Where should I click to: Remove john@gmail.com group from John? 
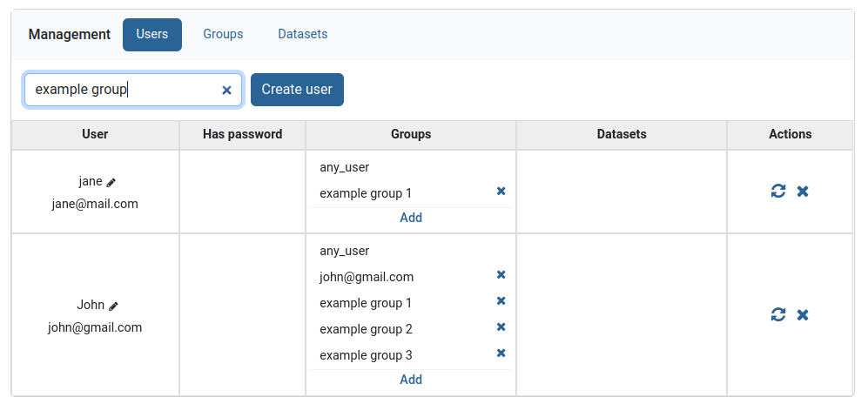coord(501,275)
